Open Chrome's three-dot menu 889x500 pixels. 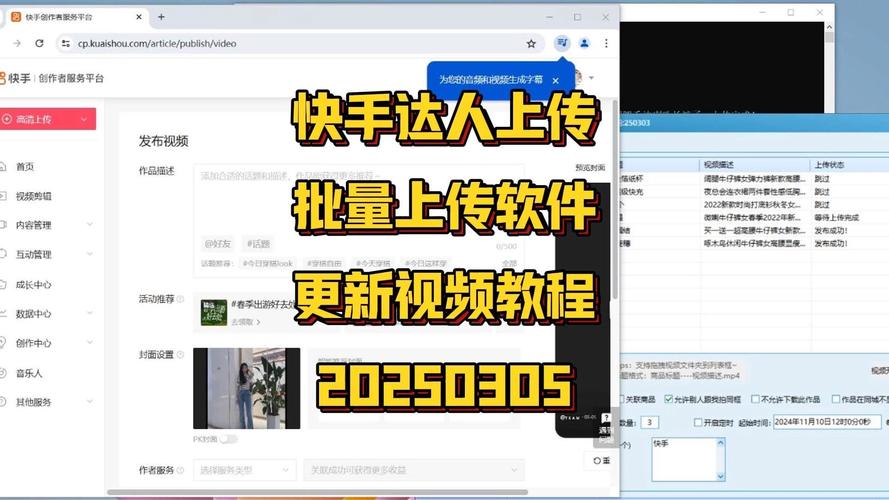606,44
